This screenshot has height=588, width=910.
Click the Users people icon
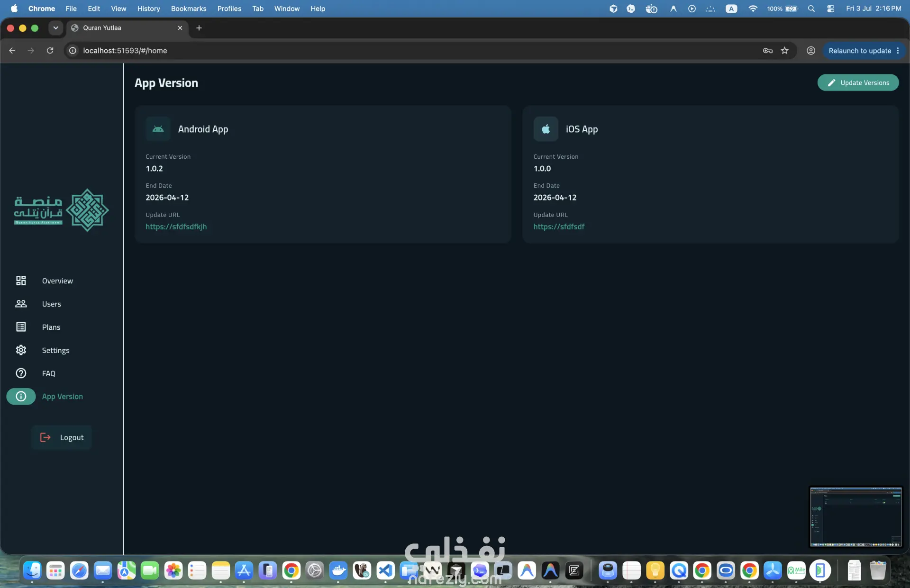(21, 304)
